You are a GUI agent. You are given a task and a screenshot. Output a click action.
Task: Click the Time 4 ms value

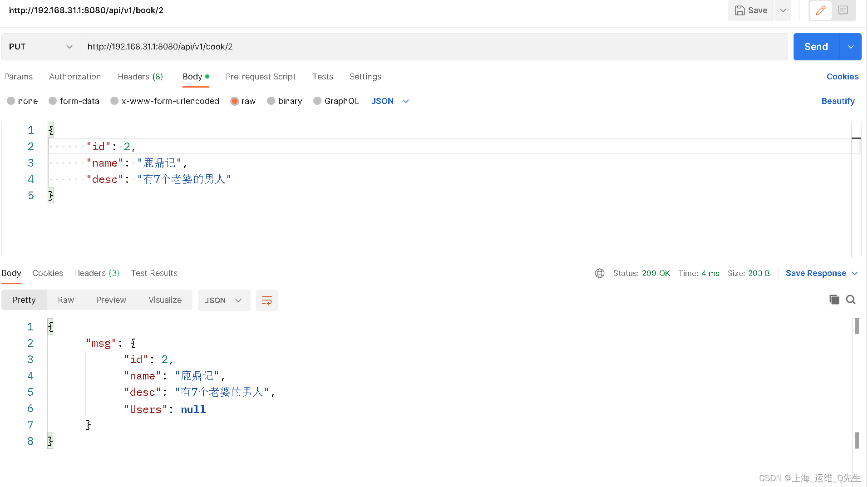coord(710,273)
